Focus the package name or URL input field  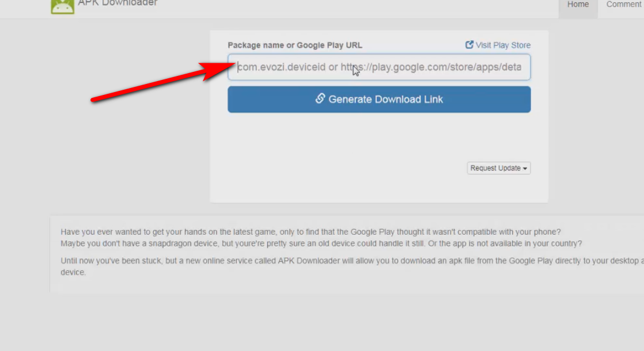379,67
